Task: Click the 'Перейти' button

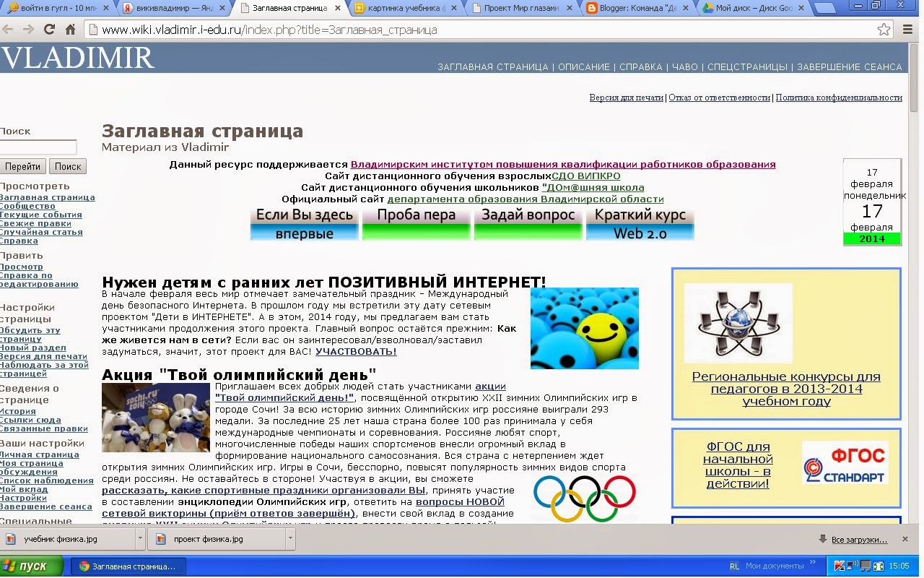Action: coord(23,166)
